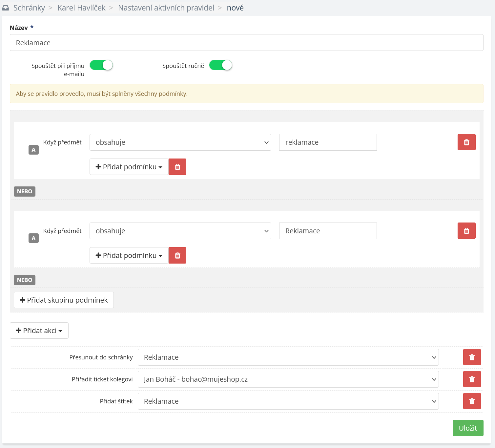Screen dimensions: 495x448
Task: Remove the Přiřadit ticket kolegovi action
Action: (472, 379)
